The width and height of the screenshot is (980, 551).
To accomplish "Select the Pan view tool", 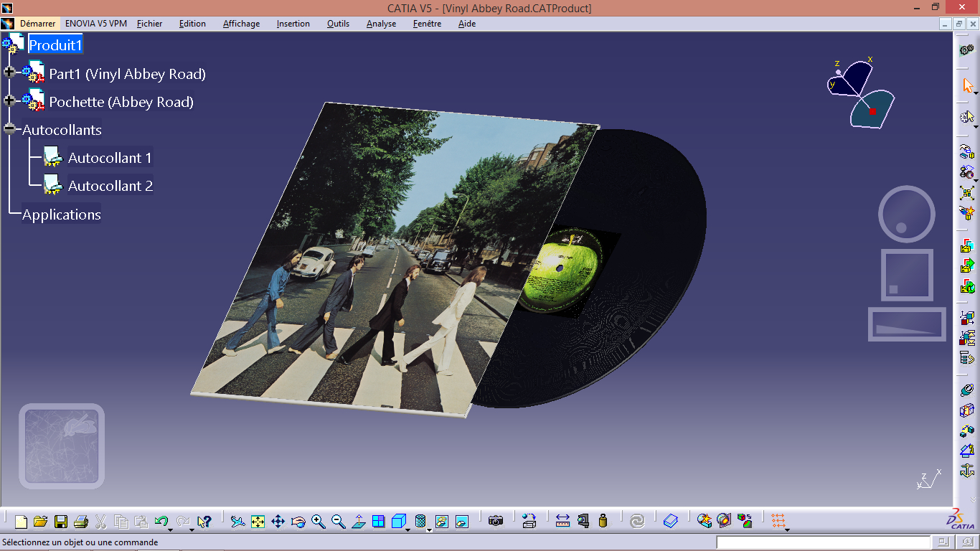I will point(278,522).
